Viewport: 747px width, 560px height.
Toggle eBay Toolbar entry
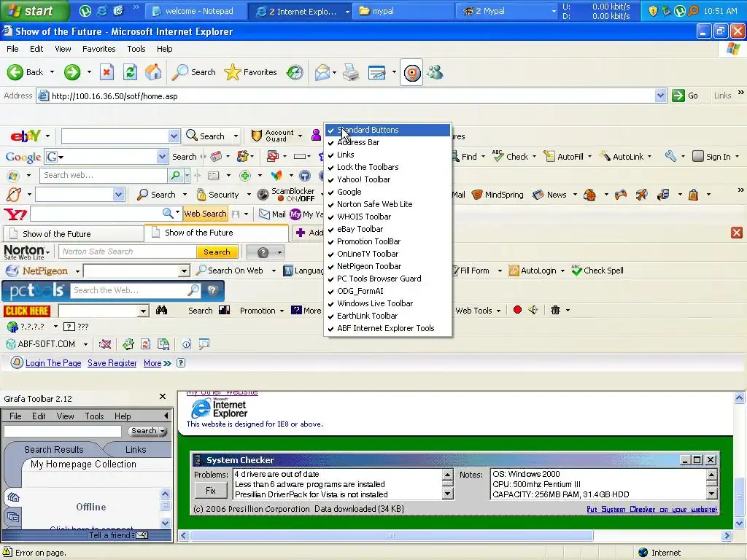click(387, 229)
